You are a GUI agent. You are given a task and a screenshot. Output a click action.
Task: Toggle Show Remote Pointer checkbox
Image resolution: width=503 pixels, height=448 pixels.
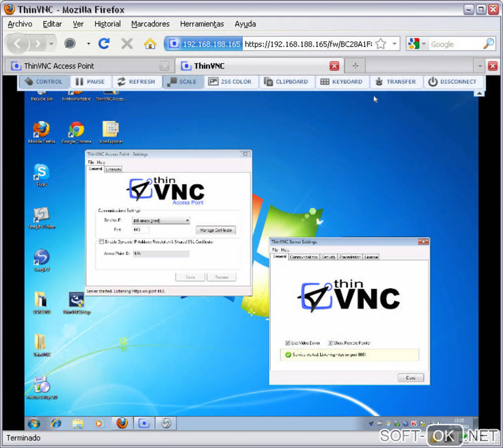click(x=330, y=343)
